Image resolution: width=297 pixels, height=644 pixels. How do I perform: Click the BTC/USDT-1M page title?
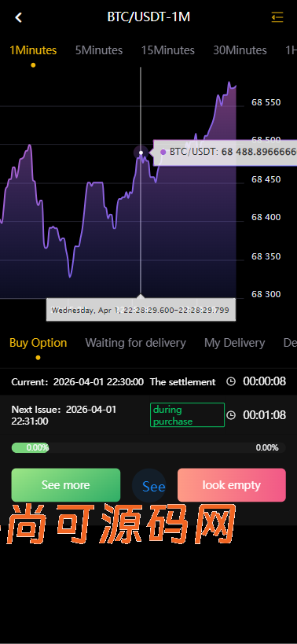pos(148,17)
